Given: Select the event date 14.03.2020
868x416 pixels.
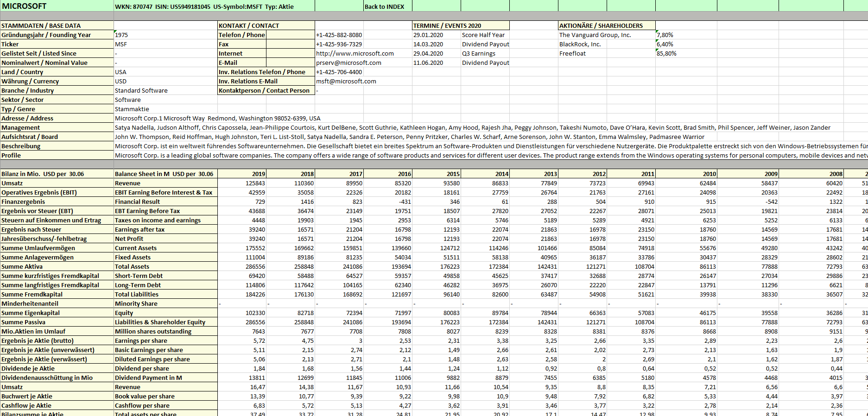Looking at the screenshot, I should click(x=437, y=44).
